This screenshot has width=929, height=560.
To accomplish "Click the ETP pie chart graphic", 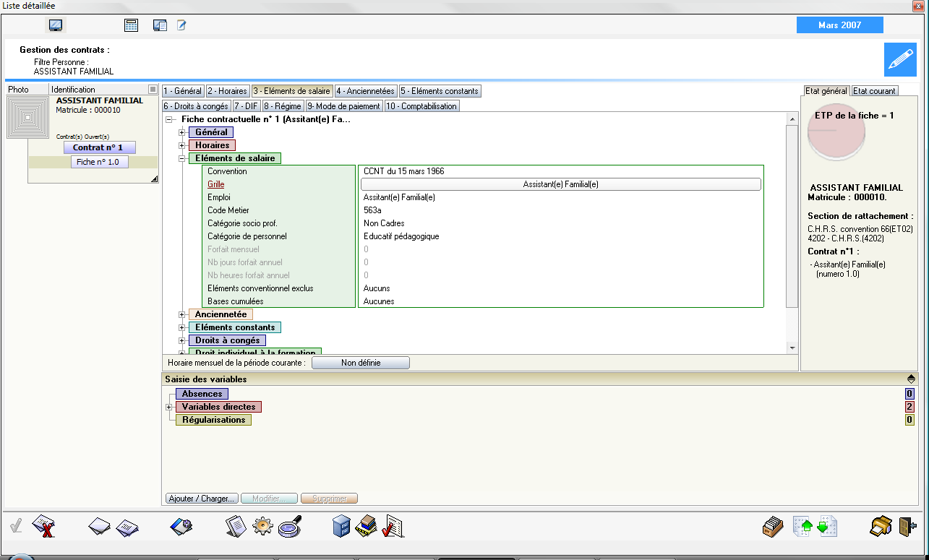I will (x=836, y=132).
